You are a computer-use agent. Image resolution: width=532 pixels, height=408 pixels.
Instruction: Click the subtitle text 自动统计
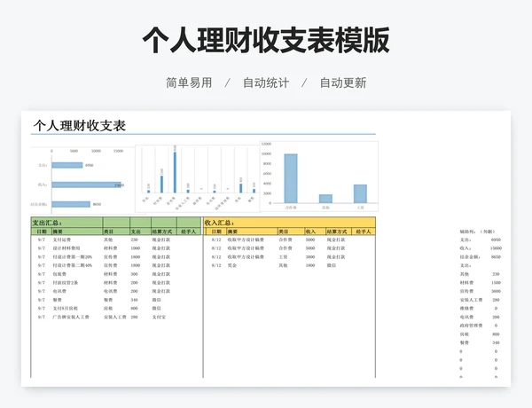tap(266, 82)
